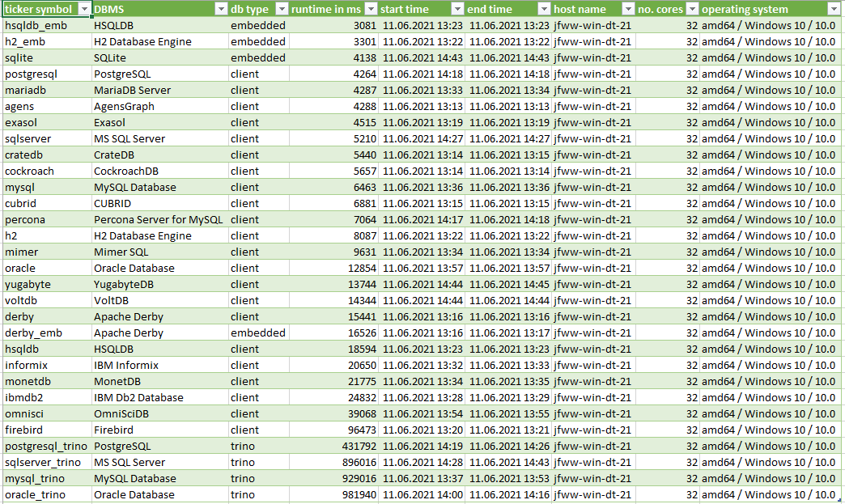Open the no. cores filter dropdown

[693, 9]
